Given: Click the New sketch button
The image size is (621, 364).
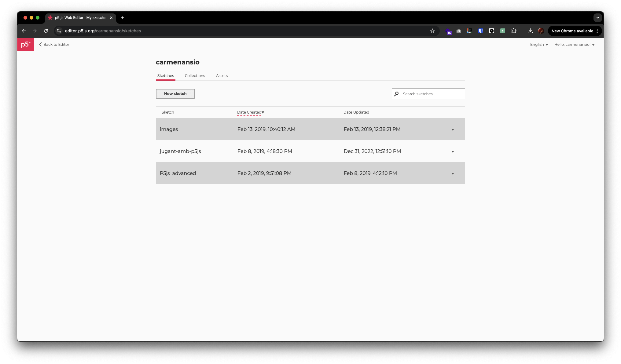Looking at the screenshot, I should click(175, 94).
